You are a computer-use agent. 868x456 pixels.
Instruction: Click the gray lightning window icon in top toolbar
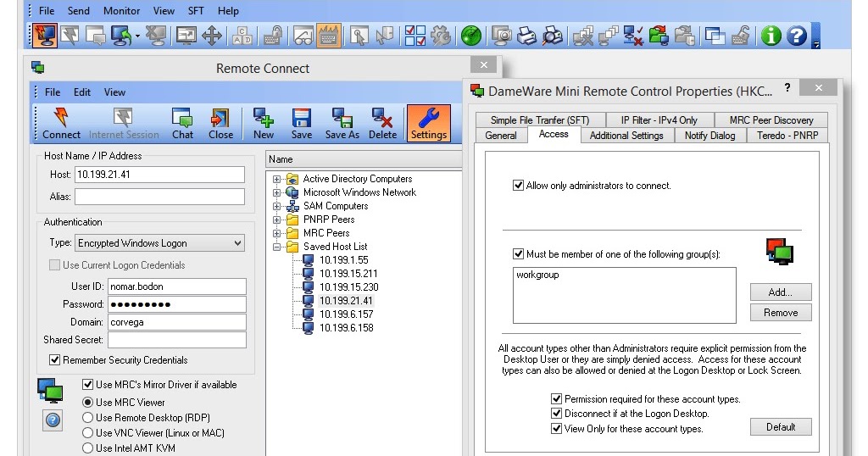(70, 36)
